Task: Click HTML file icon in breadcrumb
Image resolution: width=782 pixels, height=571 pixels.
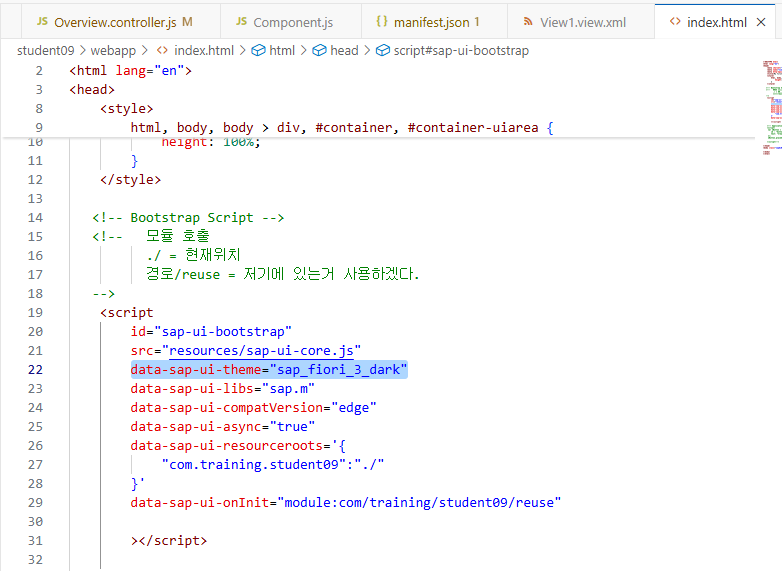Action: pos(162,50)
